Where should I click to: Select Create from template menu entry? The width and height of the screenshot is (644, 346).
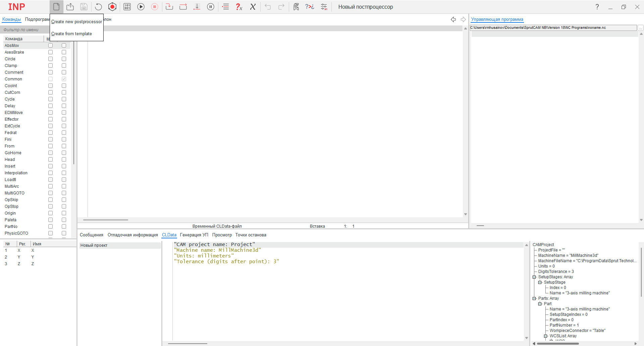[72, 34]
